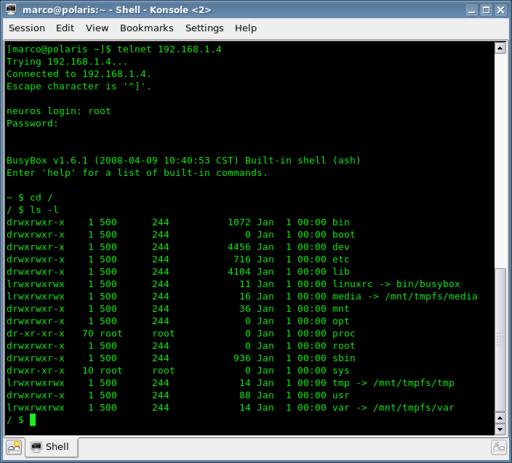Open the Edit menu
Image resolution: width=512 pixels, height=463 pixels.
pyautogui.click(x=65, y=28)
